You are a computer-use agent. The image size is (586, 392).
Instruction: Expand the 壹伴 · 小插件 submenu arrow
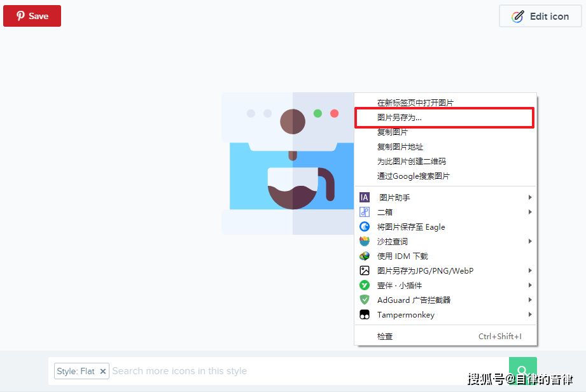click(x=530, y=285)
